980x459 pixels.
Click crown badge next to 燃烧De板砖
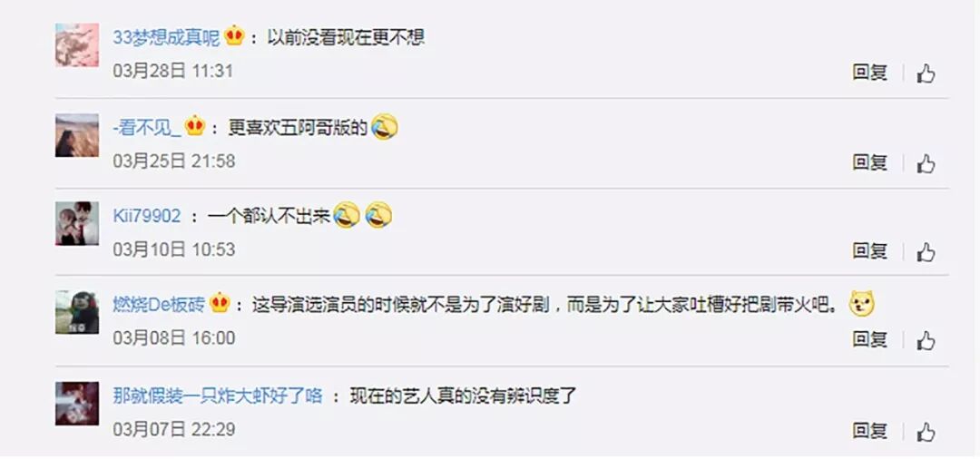(x=220, y=304)
